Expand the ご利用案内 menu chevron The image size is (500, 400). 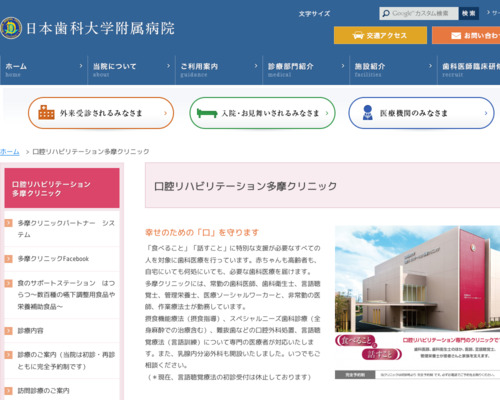[x=256, y=66]
